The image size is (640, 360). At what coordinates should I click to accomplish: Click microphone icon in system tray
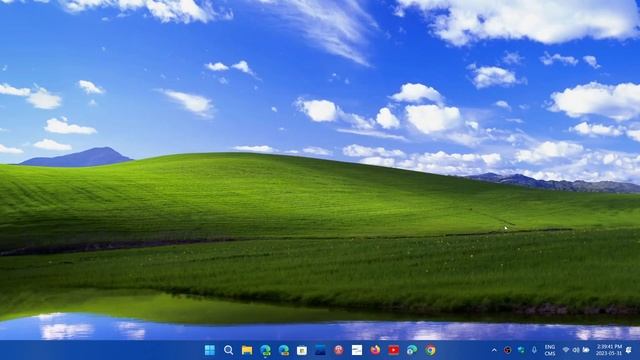534,350
